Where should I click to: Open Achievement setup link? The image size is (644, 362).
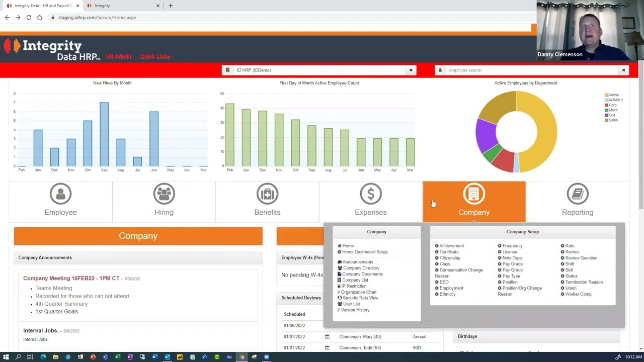click(x=449, y=246)
